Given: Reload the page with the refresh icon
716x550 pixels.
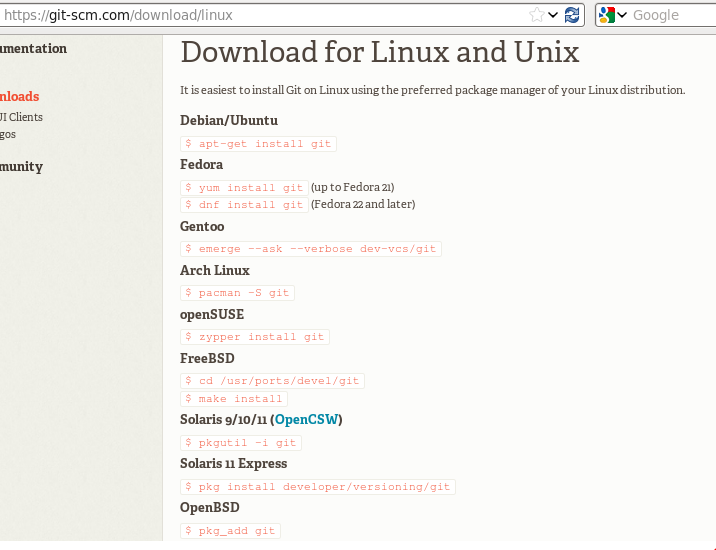Looking at the screenshot, I should [572, 15].
